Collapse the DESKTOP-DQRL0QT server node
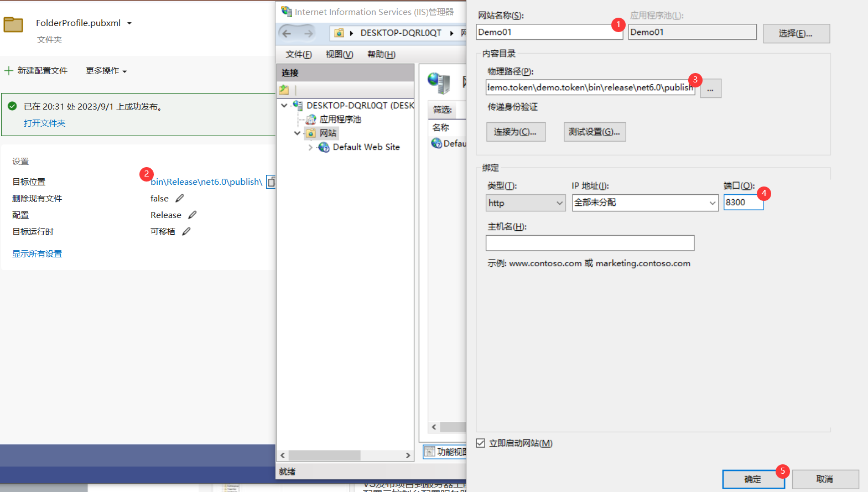 coord(284,105)
